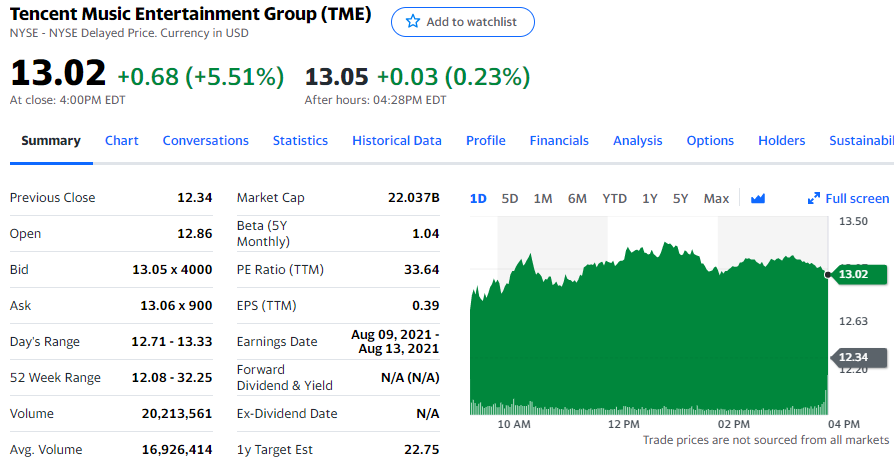Click the Full screen link
The image size is (894, 461).
tap(857, 198)
